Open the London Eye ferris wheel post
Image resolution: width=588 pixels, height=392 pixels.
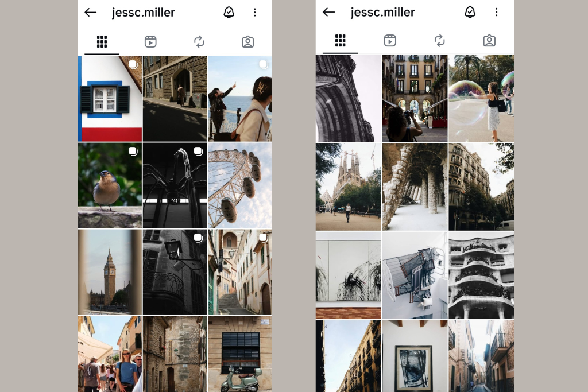240,185
